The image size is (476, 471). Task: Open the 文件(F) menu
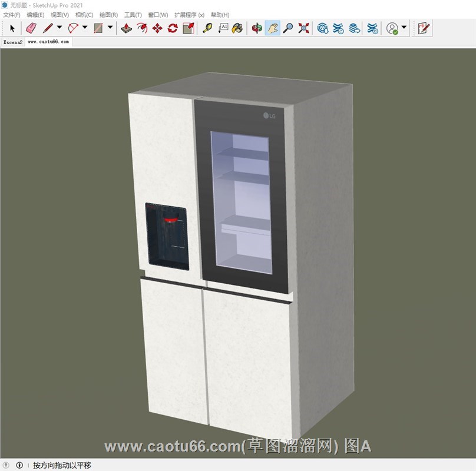pos(11,15)
